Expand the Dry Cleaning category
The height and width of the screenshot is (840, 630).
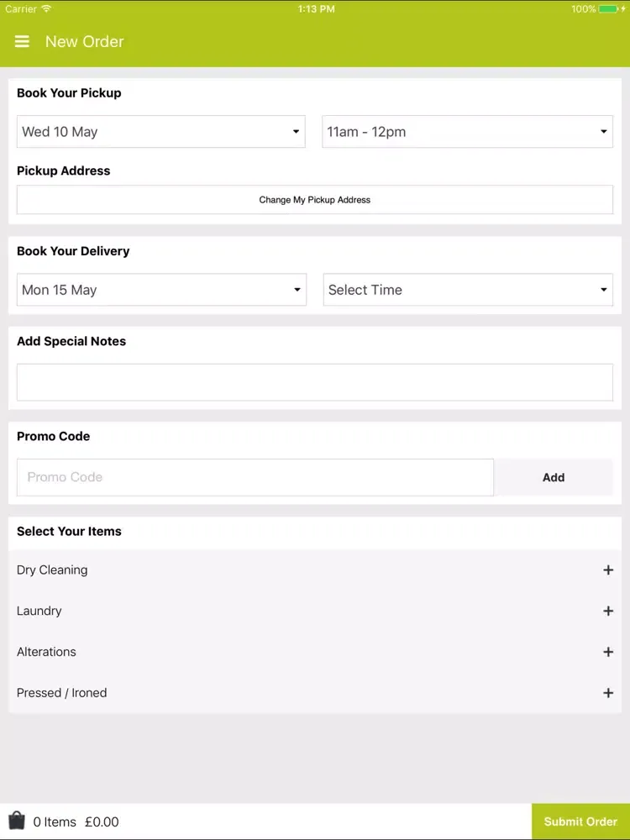[315, 570]
